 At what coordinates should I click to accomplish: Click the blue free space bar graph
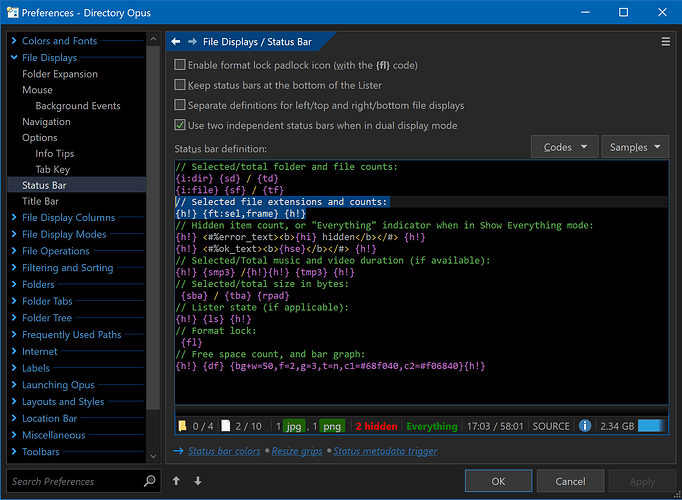[x=651, y=426]
